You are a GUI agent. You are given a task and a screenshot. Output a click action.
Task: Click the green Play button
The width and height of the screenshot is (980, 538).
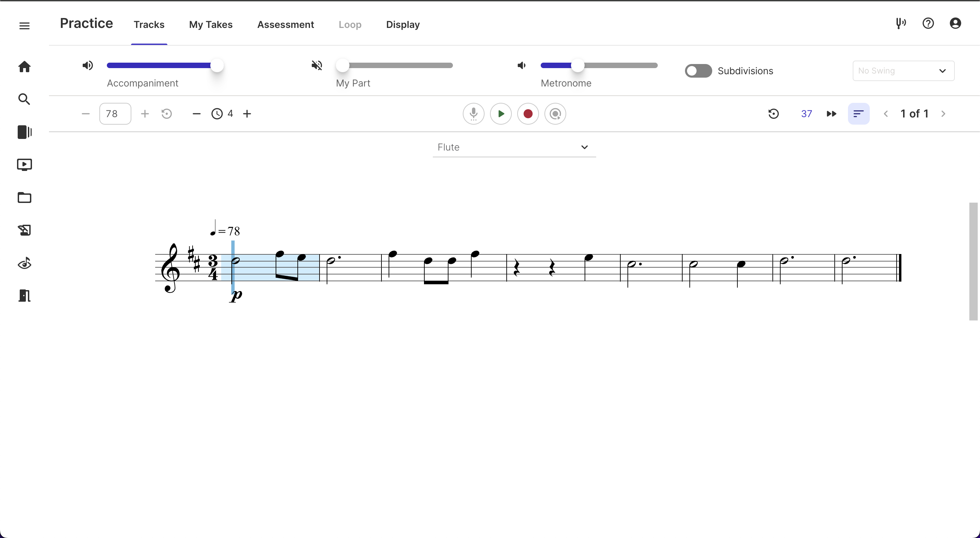click(x=501, y=114)
